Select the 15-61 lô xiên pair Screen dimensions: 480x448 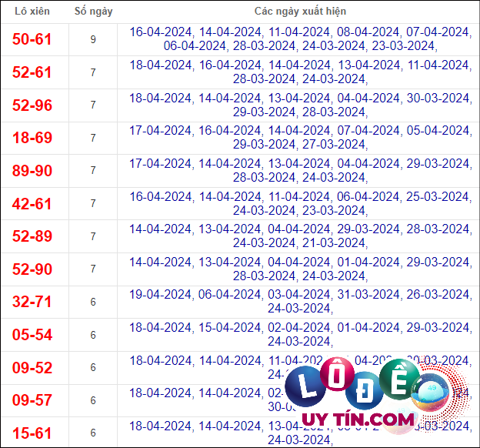(32, 433)
